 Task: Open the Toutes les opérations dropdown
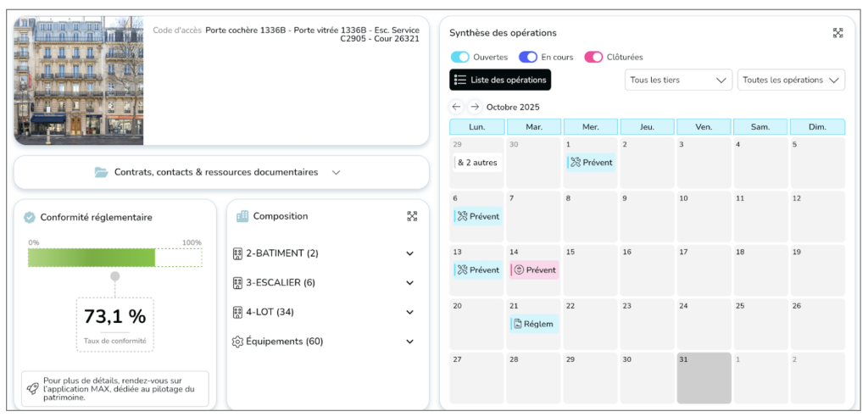pyautogui.click(x=792, y=81)
